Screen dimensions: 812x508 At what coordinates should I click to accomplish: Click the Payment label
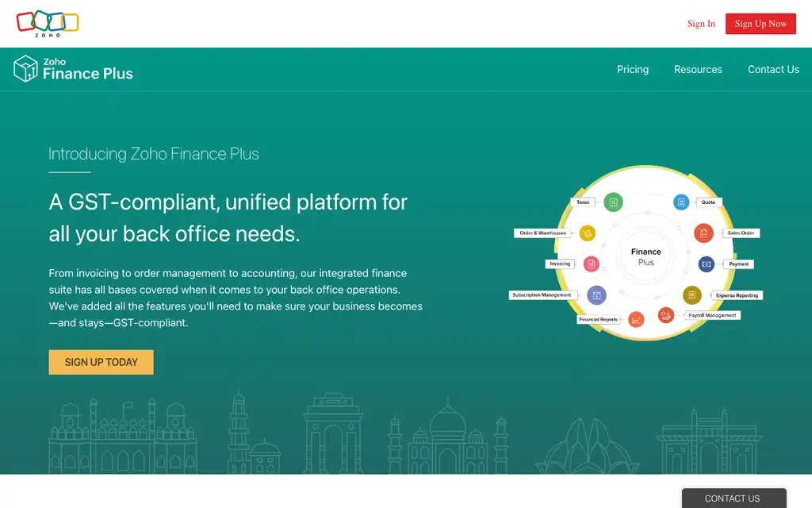738,264
